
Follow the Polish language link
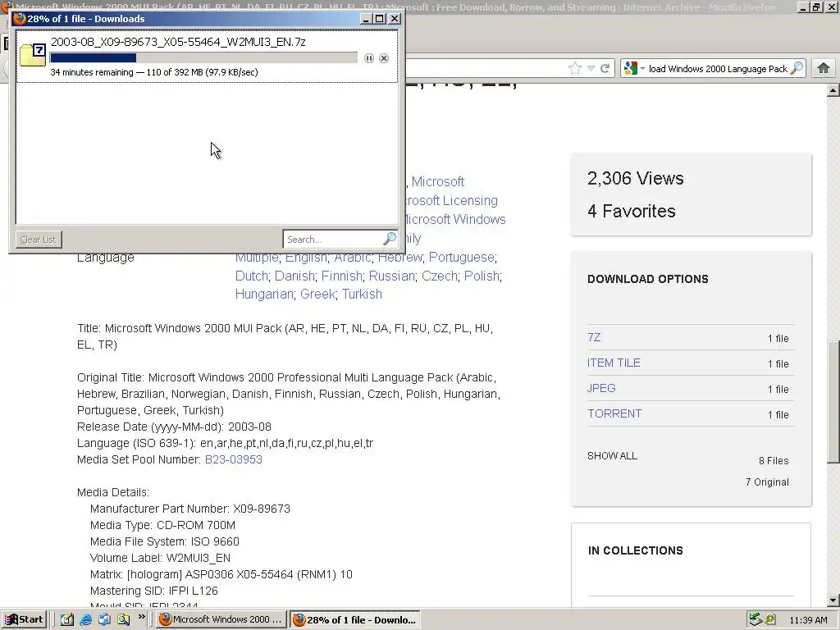(x=482, y=276)
